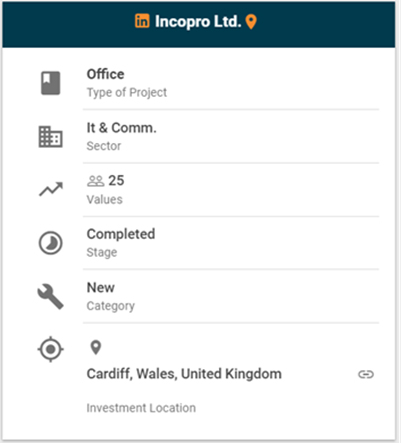The height and width of the screenshot is (443, 402).
Task: Click the Investment Location label
Action: [141, 408]
